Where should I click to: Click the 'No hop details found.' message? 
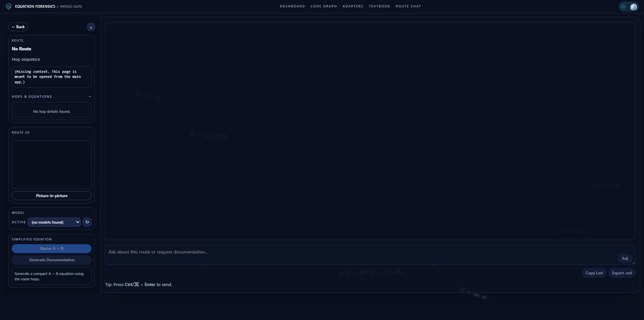tap(52, 111)
